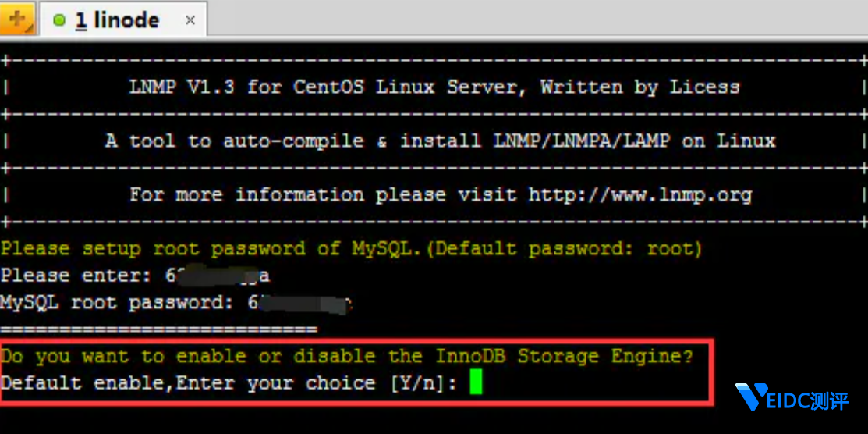The width and height of the screenshot is (868, 434).
Task: Switch to the "1 linode" session tab
Action: point(117,20)
